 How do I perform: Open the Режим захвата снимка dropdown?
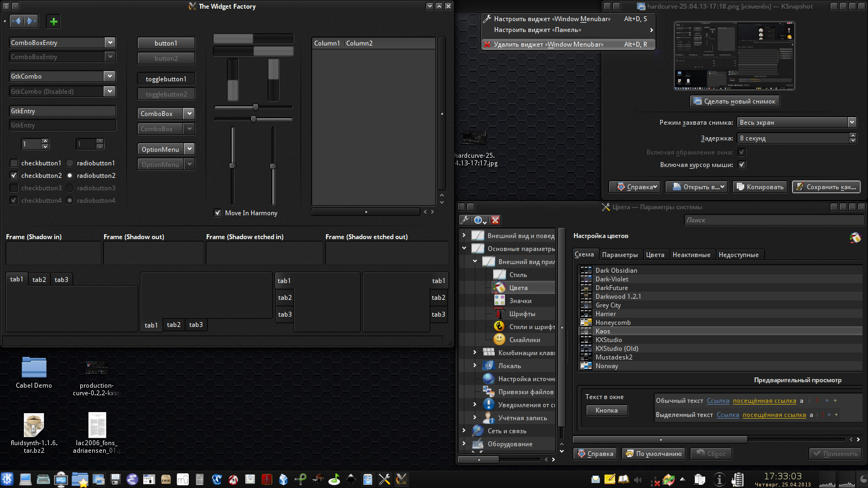pyautogui.click(x=797, y=123)
